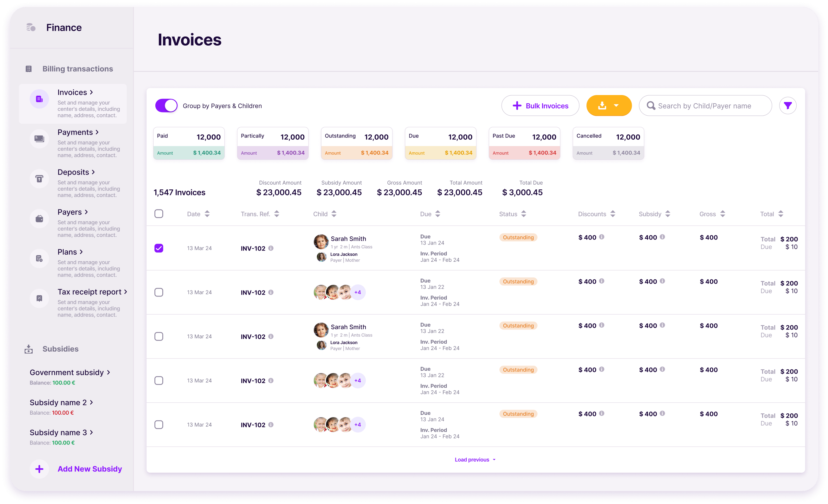The width and height of the screenshot is (828, 504).
Task: Check the second invoice row checkbox
Action: click(160, 292)
